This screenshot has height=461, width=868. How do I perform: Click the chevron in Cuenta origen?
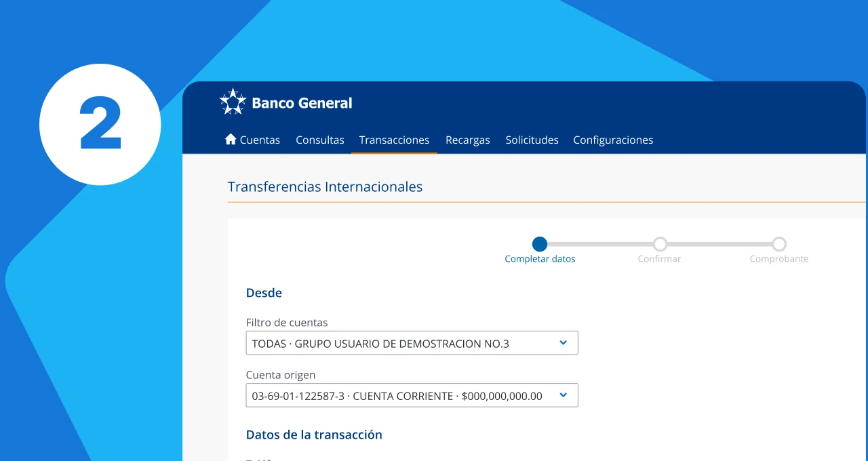pos(563,395)
